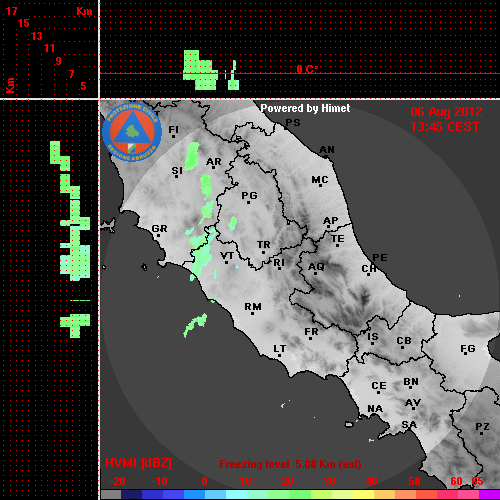Click the '11' km height label

click(x=49, y=48)
